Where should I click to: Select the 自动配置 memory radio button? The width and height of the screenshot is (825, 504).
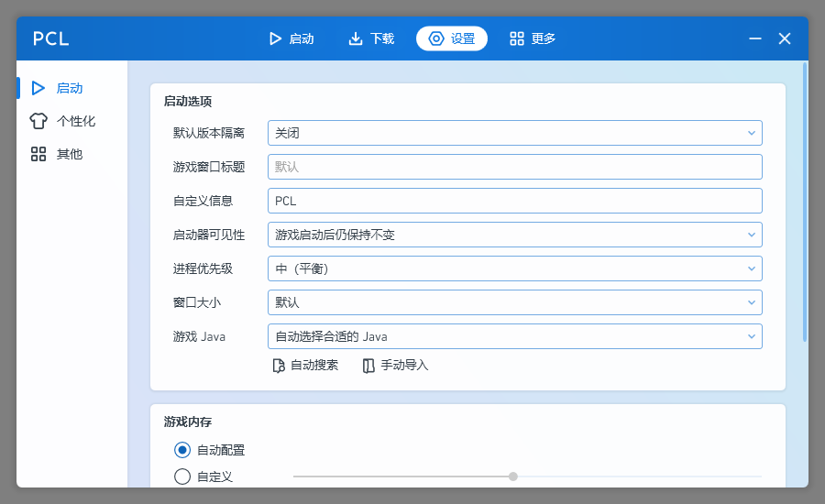182,450
